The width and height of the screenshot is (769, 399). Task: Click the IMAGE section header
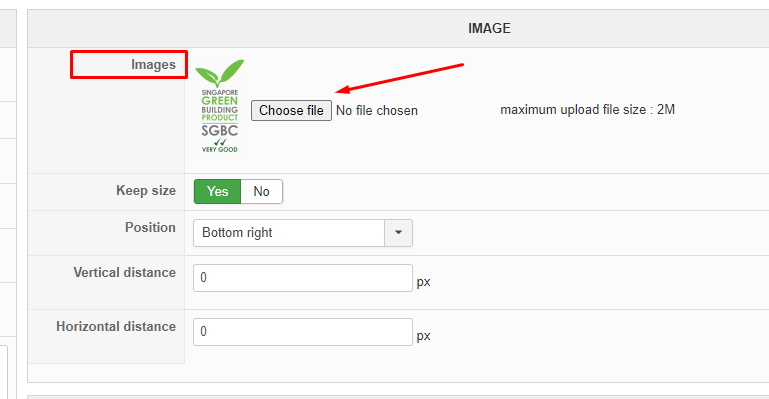(489, 28)
